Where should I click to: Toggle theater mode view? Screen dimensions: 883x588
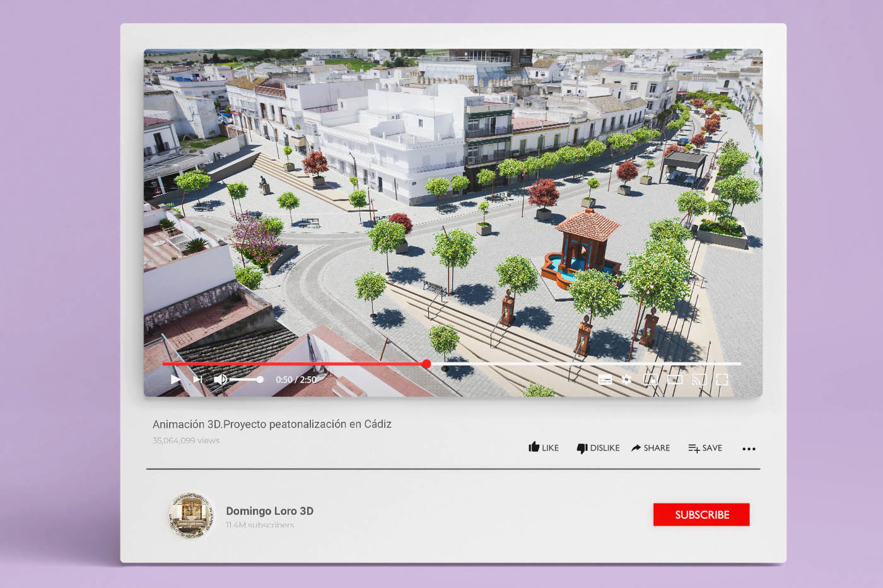click(x=675, y=379)
